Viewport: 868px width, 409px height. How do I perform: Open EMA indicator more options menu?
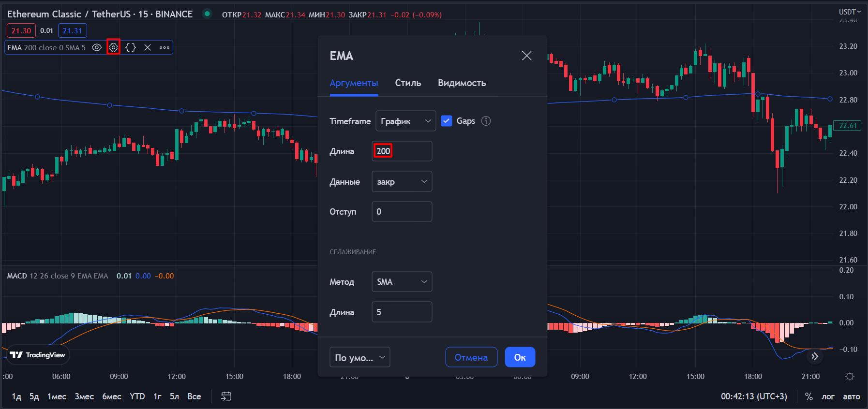(x=165, y=47)
